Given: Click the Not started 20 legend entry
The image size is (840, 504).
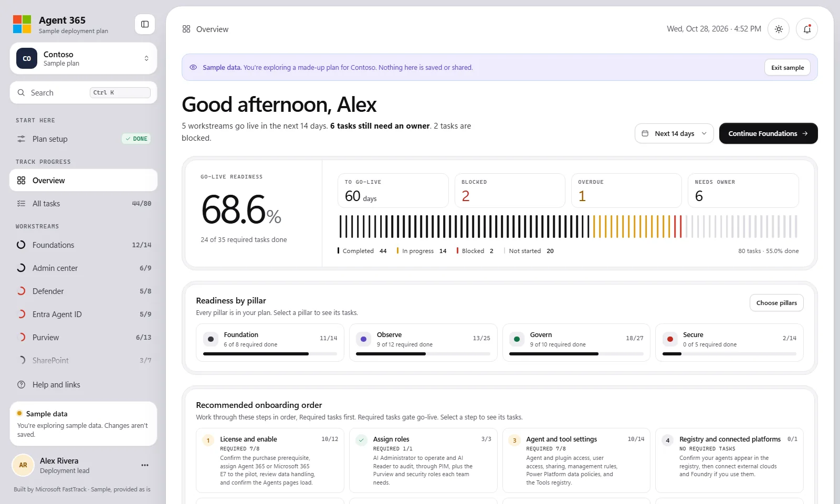Looking at the screenshot, I should [529, 251].
